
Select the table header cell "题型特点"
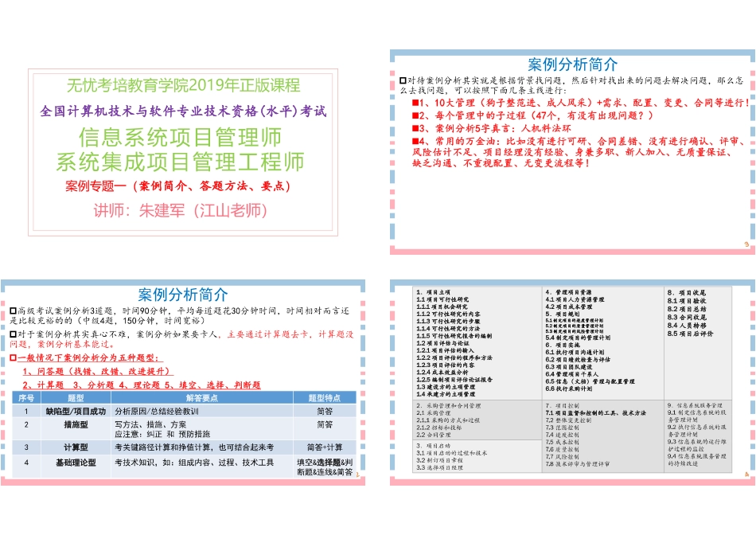(x=323, y=396)
